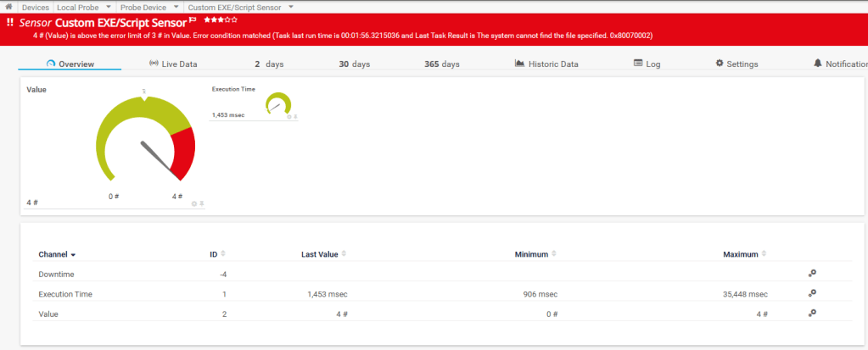Open settings gear for Execution Time channel

point(812,293)
